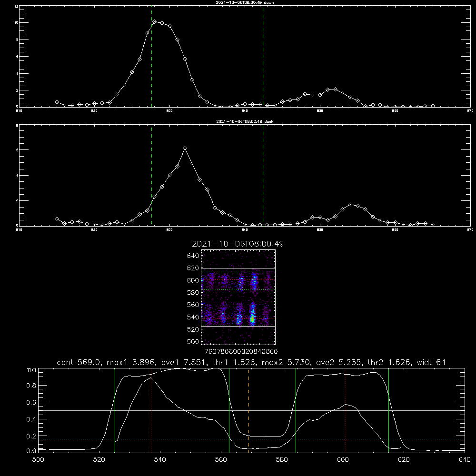Image resolution: width=476 pixels, height=476 pixels.
Task: Click the highest diamond marker on dawn curve
Action: [x=155, y=22]
